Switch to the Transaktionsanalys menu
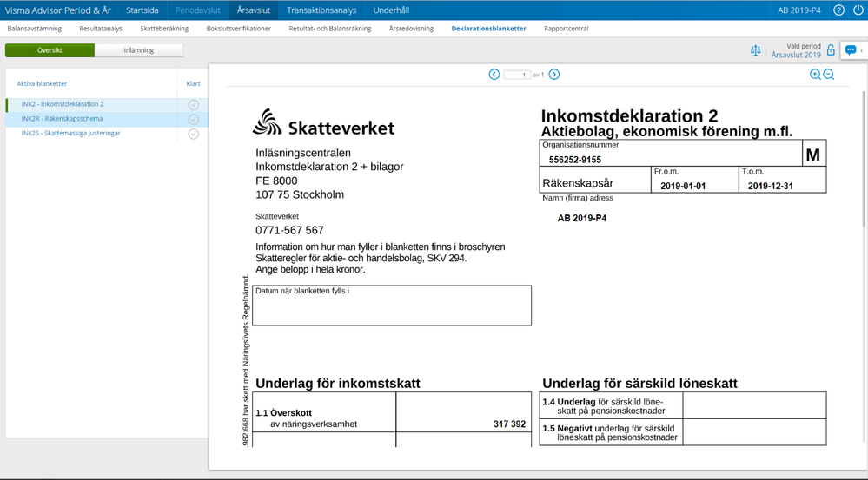 pyautogui.click(x=321, y=10)
